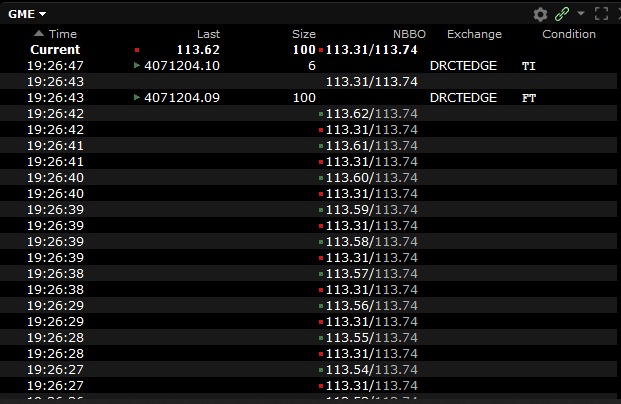Click the NBBO column header
This screenshot has width=621, height=404.
[x=409, y=34]
